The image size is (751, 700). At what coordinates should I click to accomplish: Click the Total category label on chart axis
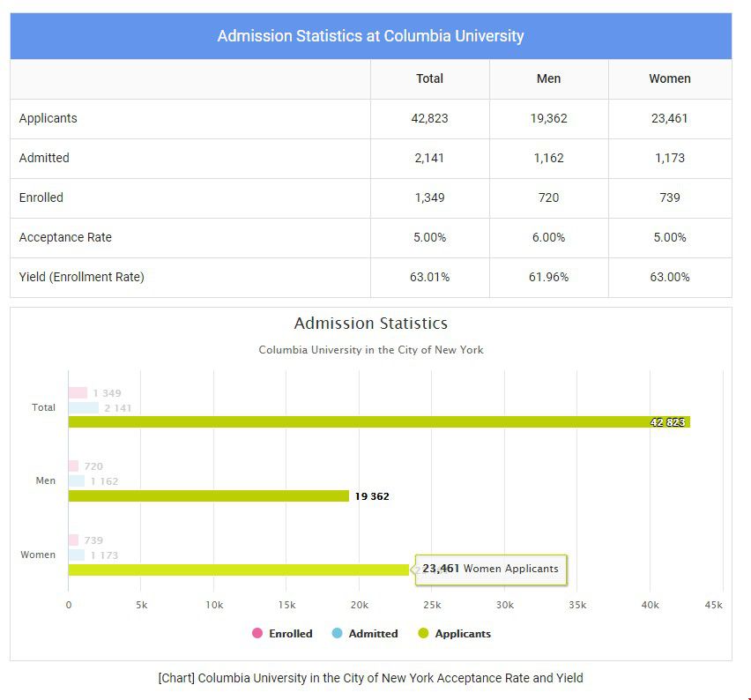coord(43,407)
